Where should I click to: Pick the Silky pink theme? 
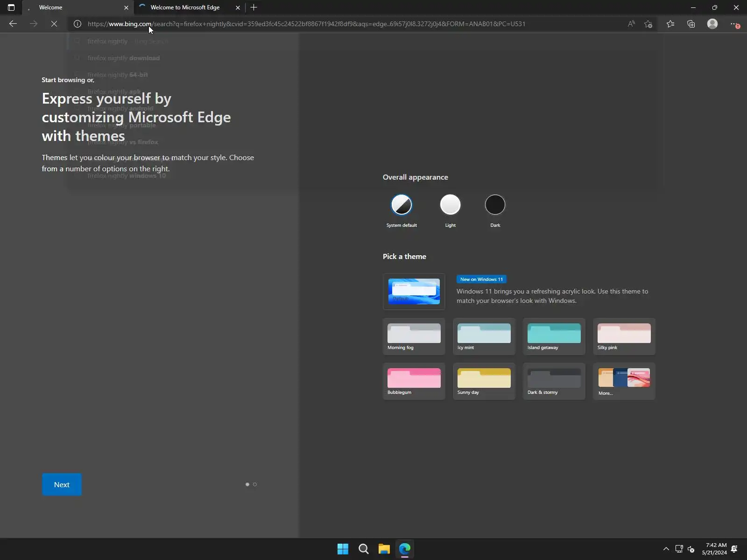pos(624,336)
